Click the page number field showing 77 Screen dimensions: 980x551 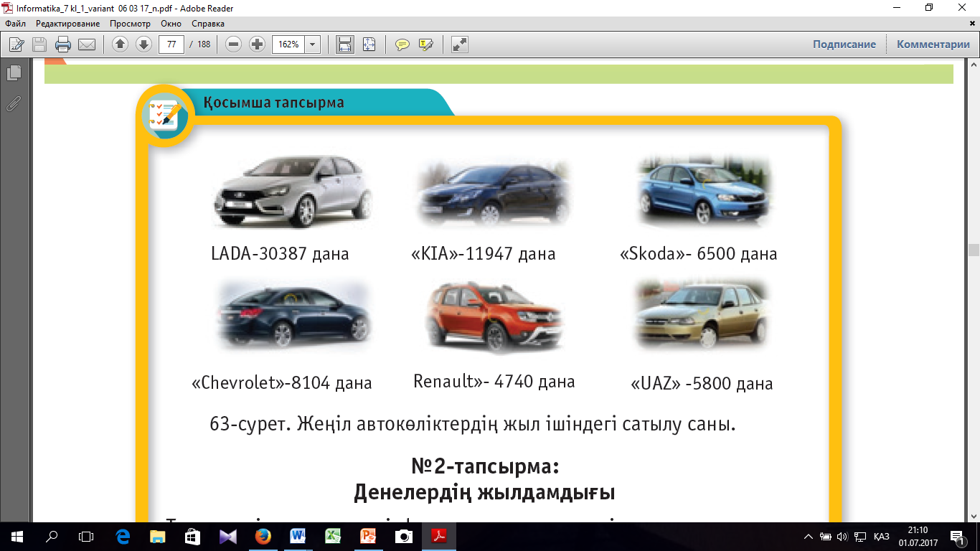[171, 44]
